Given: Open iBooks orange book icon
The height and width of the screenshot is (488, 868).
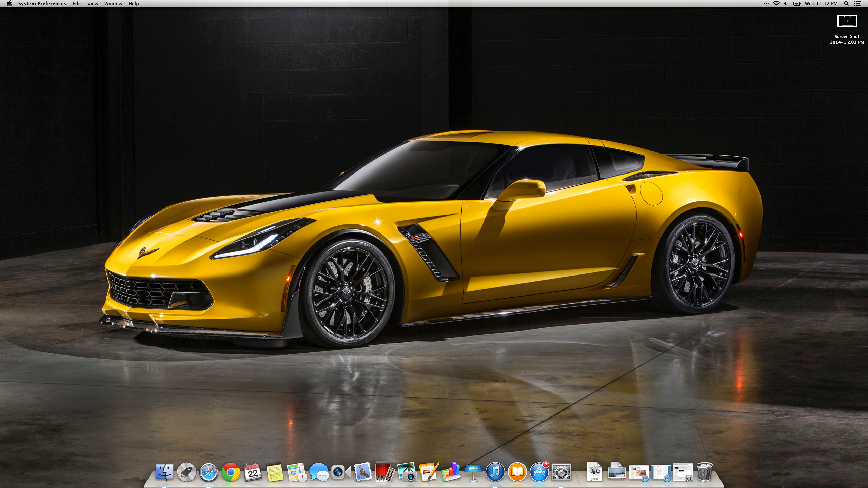Looking at the screenshot, I should click(x=517, y=472).
